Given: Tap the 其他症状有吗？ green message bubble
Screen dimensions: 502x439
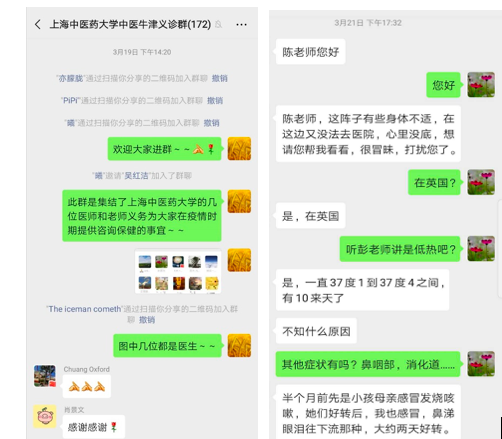Looking at the screenshot, I should pos(368,364).
